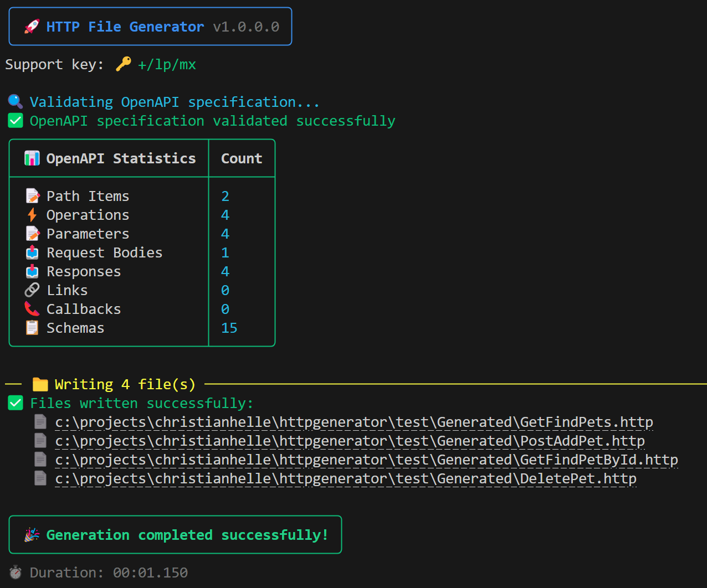The width and height of the screenshot is (707, 588).
Task: Click the key icon beside Support key
Action: [x=124, y=64]
